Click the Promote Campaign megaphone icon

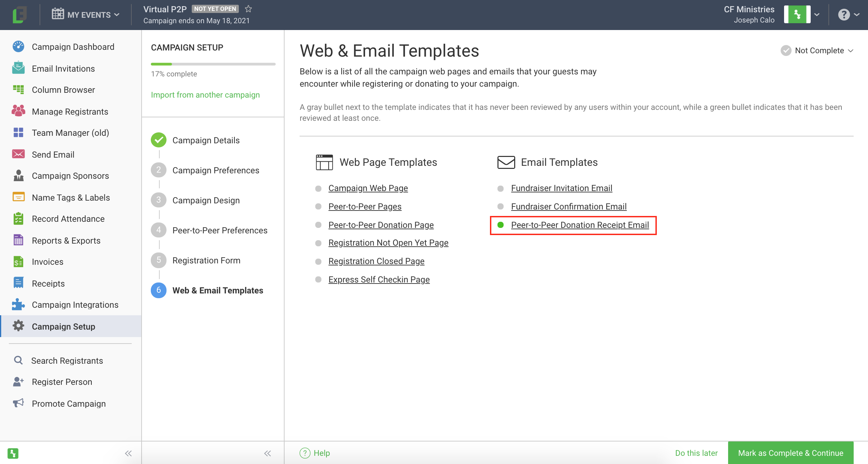[18, 403]
